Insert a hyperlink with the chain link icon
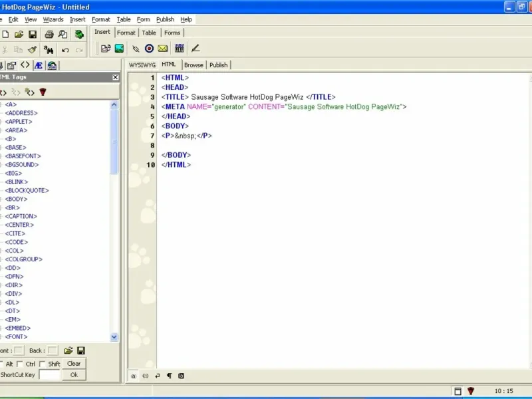The height and width of the screenshot is (399, 532). [136, 49]
